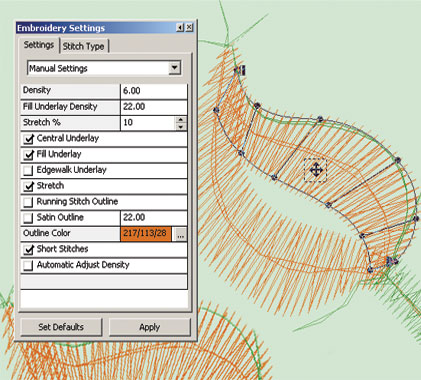Close the Embroidery Settings panel
This screenshot has width=421, height=380.
click(189, 27)
